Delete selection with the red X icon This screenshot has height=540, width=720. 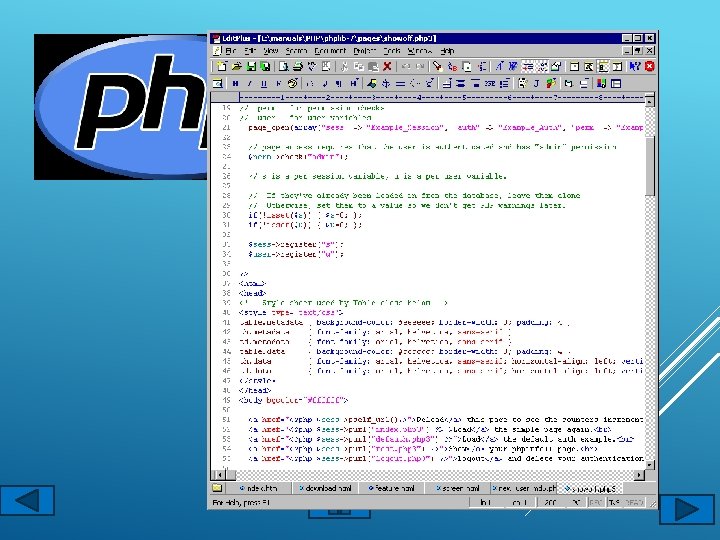pos(387,67)
